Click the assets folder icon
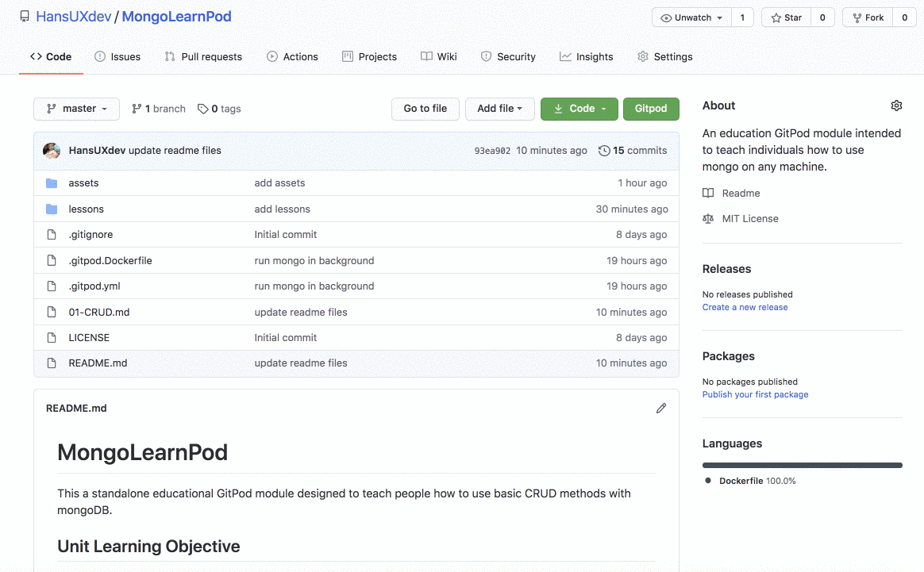Viewport: 924px width, 572px height. point(52,183)
